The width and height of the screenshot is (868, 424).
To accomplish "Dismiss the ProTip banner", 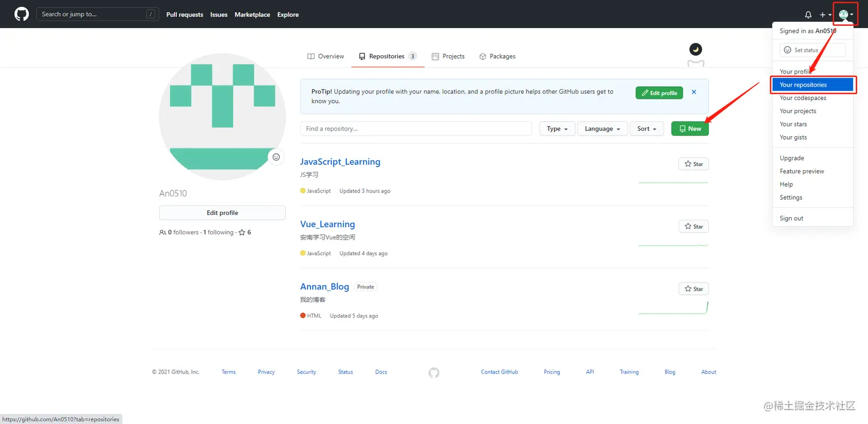I will (693, 92).
